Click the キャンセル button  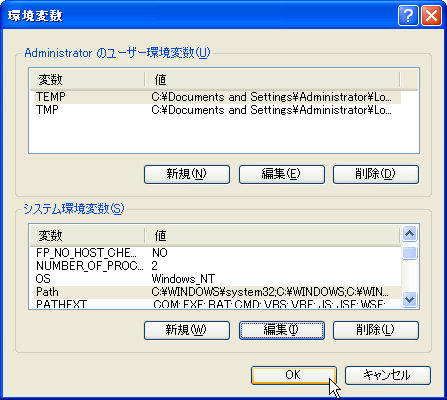pos(388,375)
